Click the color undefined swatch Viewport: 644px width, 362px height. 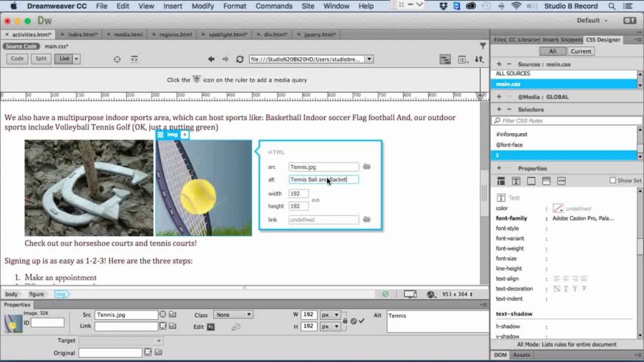click(x=558, y=209)
